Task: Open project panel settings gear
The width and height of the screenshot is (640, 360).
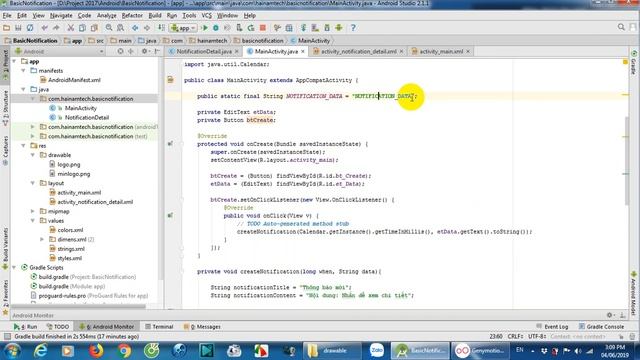Action: point(144,51)
